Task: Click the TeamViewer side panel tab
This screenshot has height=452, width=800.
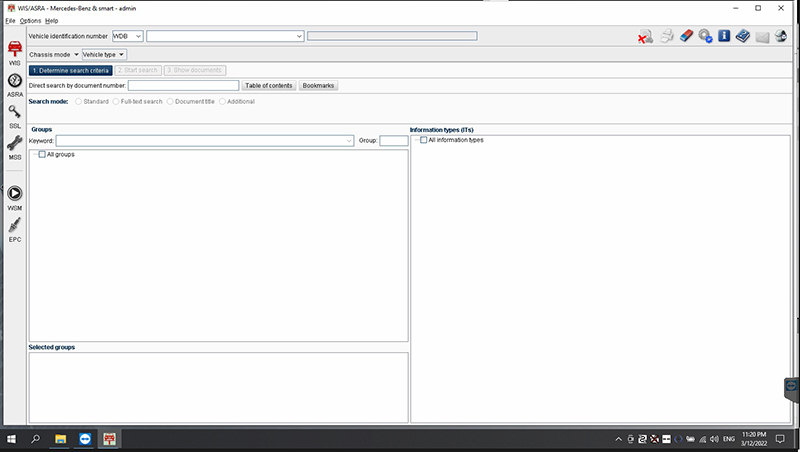Action: pyautogui.click(x=791, y=390)
